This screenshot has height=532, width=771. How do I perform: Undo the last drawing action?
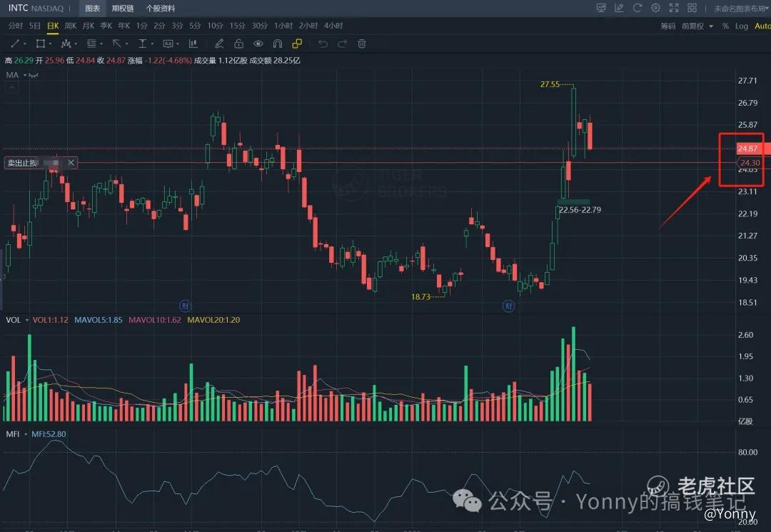click(323, 44)
